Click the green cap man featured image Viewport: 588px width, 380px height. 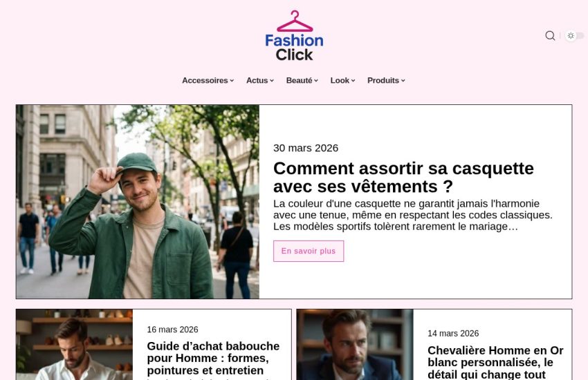[x=138, y=202]
